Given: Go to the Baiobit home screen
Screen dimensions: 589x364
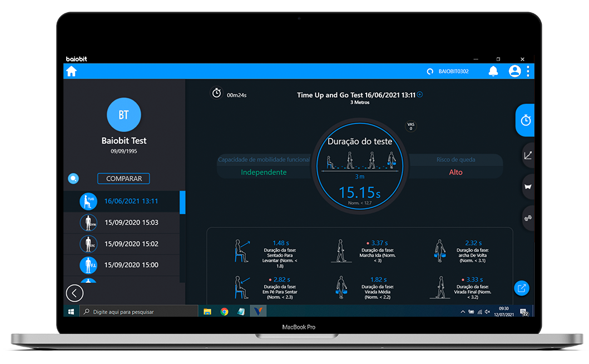Looking at the screenshot, I should click(71, 71).
